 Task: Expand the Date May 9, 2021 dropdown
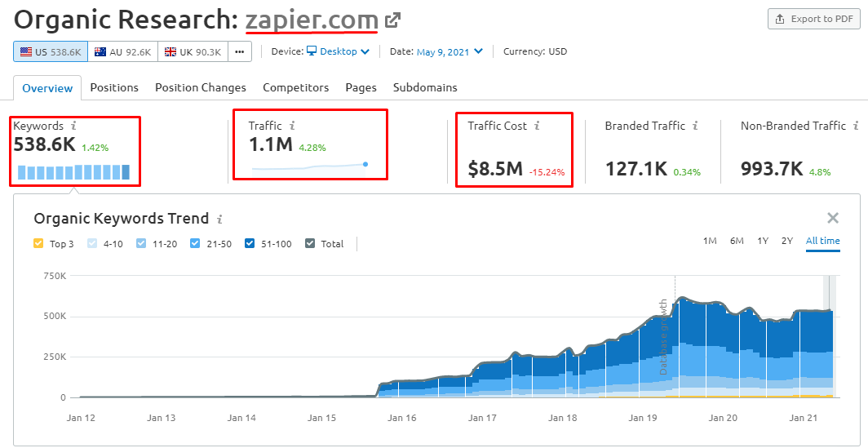tap(449, 51)
